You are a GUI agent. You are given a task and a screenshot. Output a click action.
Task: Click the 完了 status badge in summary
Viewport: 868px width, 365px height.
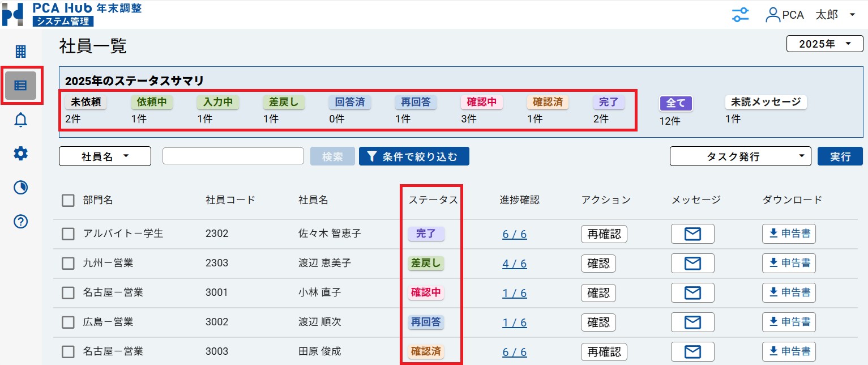point(609,103)
